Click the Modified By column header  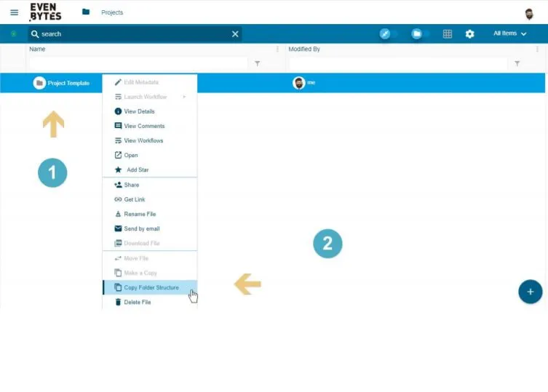(304, 49)
